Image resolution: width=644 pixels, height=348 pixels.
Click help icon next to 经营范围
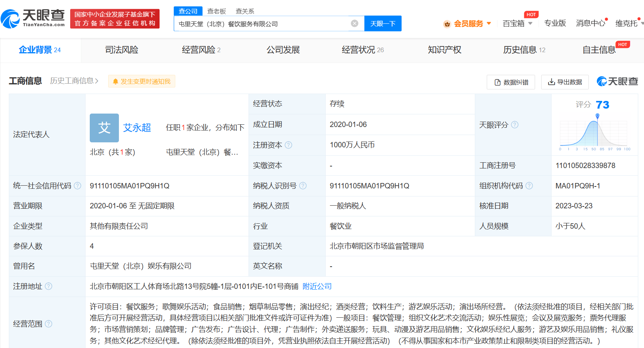(x=48, y=324)
